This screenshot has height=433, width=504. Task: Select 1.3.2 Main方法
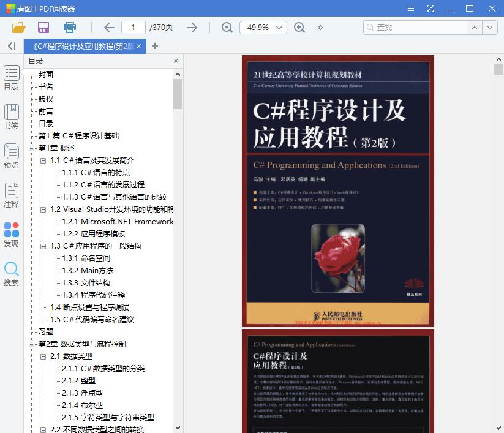click(88, 271)
